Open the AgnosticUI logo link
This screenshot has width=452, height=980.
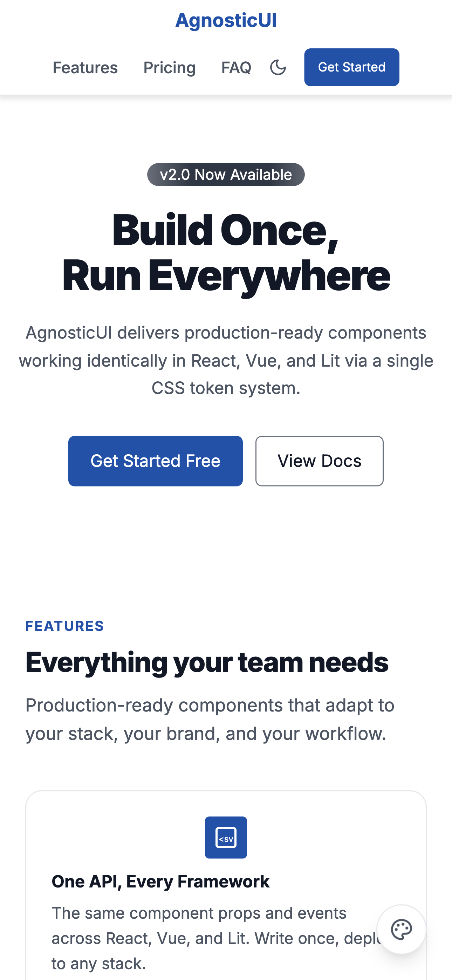[x=226, y=20]
